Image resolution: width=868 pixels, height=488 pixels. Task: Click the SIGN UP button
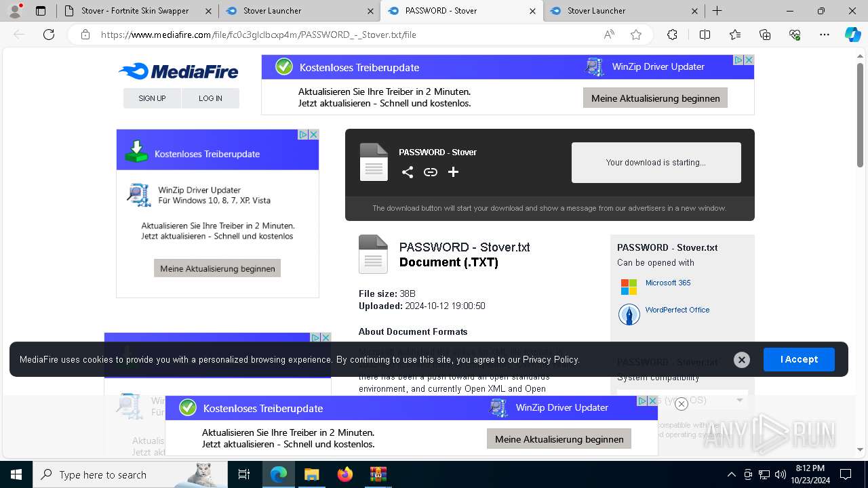pos(152,98)
